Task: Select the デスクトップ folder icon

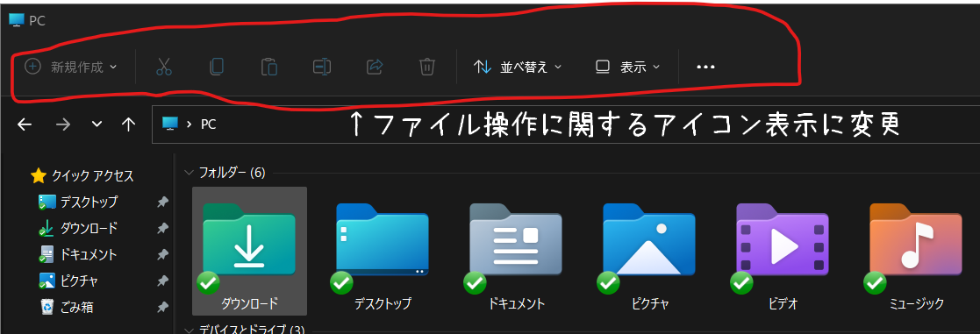Action: pos(382,239)
